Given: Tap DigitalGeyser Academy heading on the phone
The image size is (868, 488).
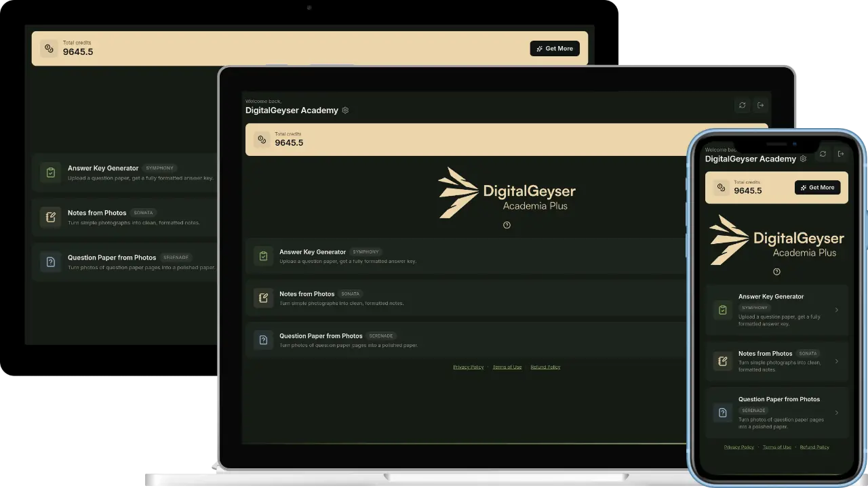Looking at the screenshot, I should pos(751,159).
